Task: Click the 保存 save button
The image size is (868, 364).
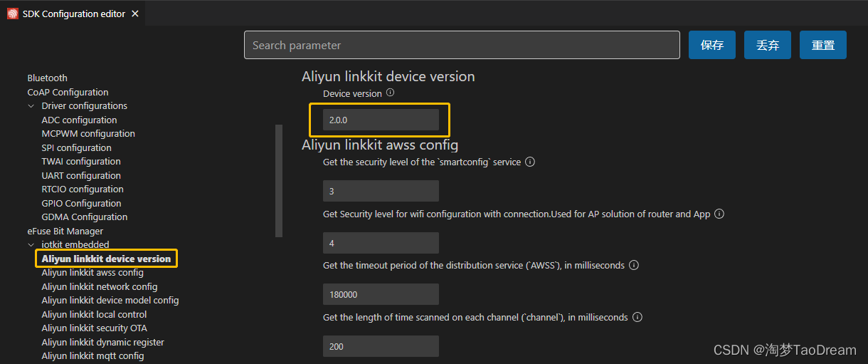Action: point(712,45)
